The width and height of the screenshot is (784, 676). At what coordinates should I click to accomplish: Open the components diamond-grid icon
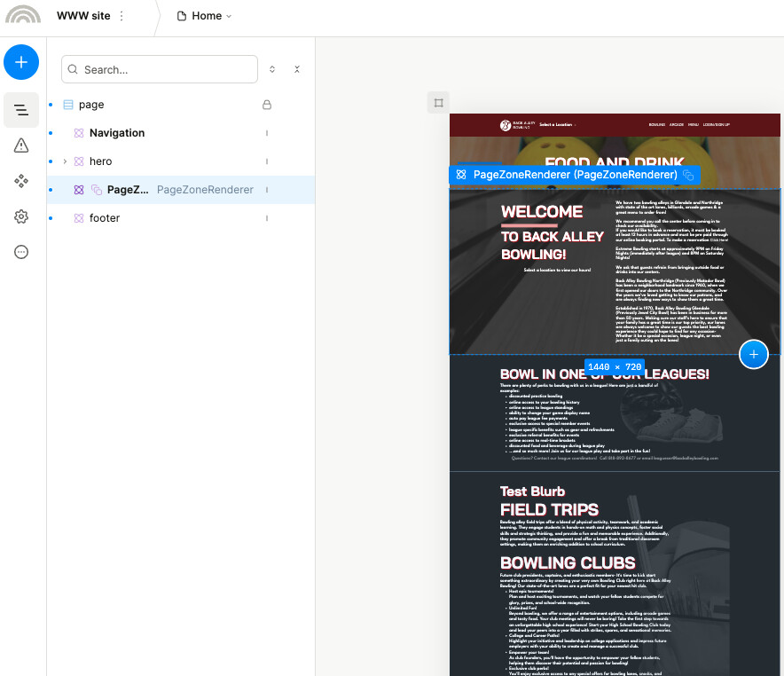(21, 181)
